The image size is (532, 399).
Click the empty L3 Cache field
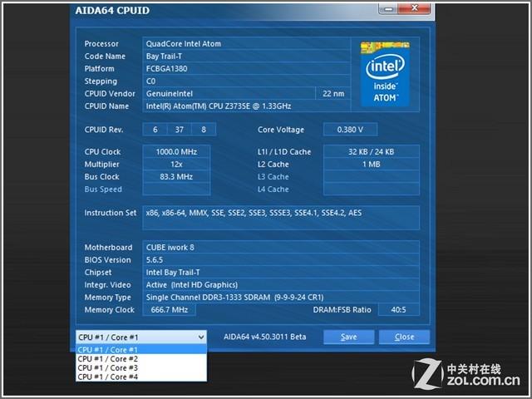pos(372,177)
